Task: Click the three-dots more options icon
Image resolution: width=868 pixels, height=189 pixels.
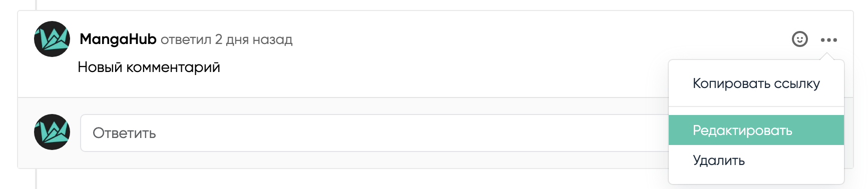Action: [828, 40]
